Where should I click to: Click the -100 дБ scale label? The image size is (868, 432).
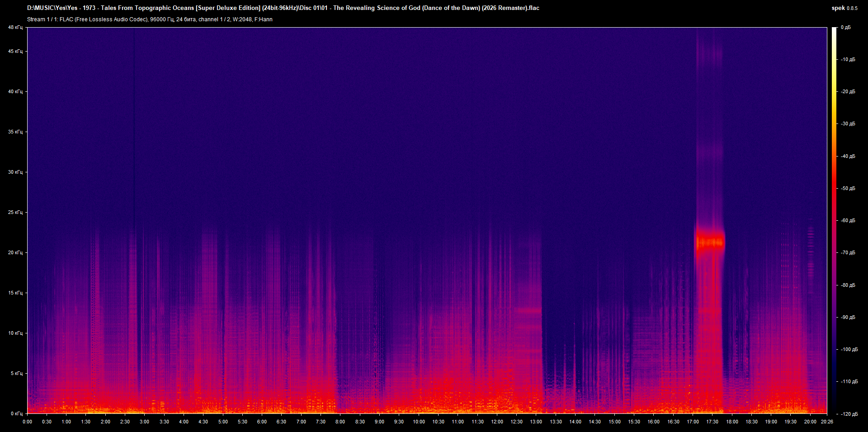click(x=849, y=350)
